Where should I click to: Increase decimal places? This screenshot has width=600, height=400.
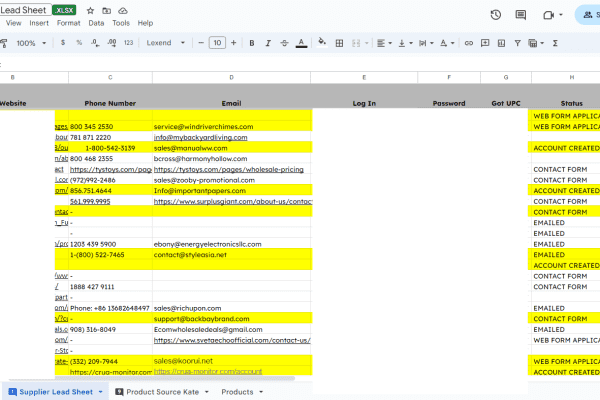pos(112,43)
